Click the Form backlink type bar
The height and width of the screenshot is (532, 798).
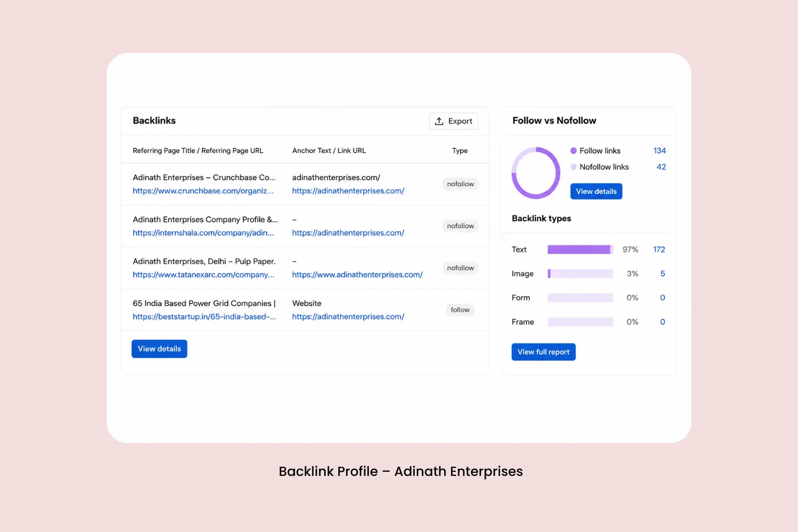pyautogui.click(x=580, y=298)
